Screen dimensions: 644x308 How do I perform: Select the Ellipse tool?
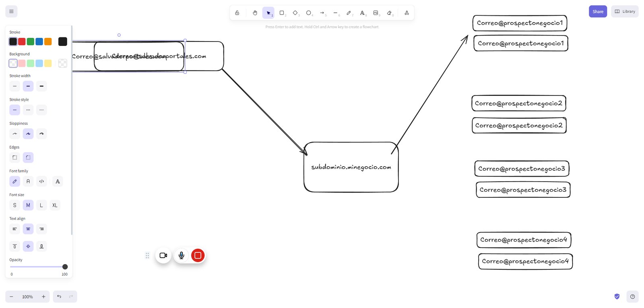309,13
